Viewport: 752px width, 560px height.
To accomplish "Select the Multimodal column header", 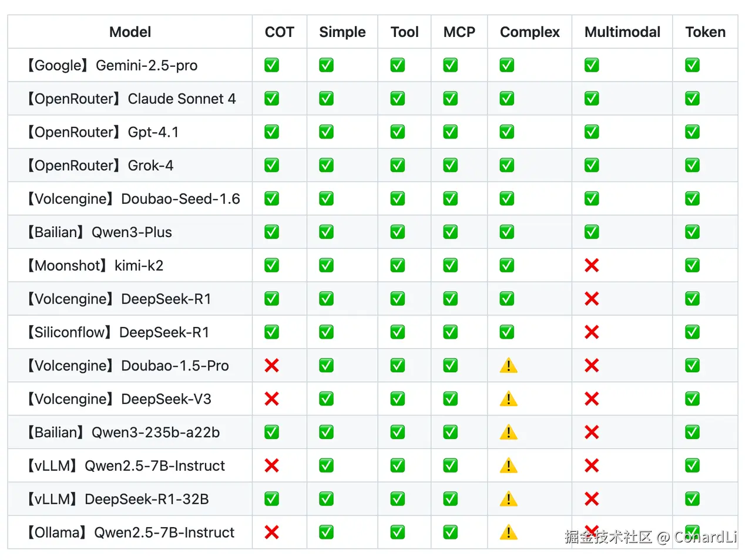I will 622,32.
